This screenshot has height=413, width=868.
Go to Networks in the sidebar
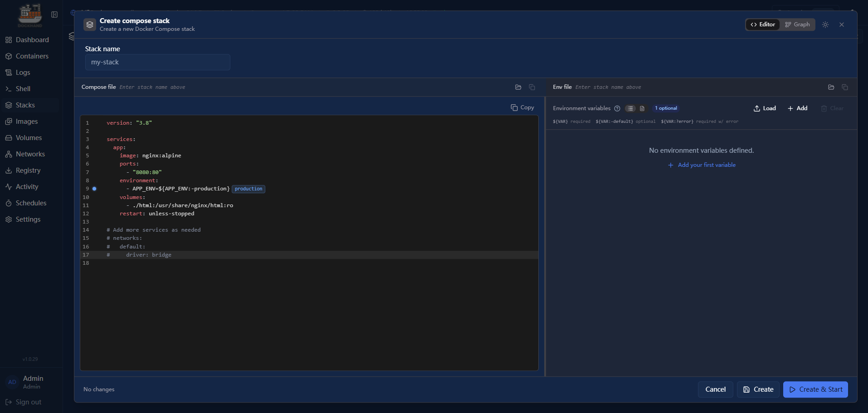[30, 154]
